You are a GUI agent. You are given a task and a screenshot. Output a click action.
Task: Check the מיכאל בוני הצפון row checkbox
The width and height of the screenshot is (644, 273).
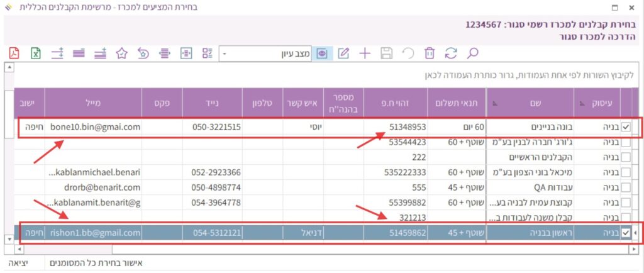pos(626,172)
